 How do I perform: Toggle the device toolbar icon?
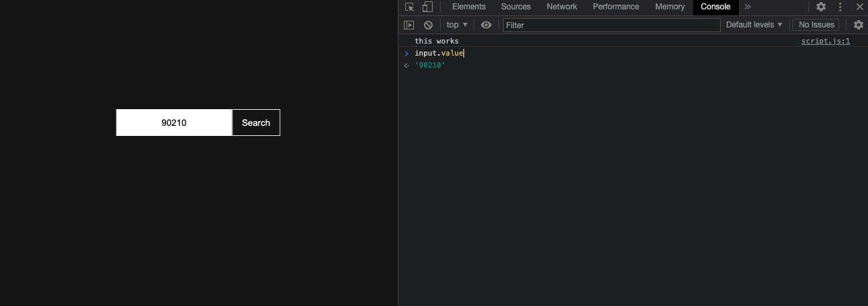(427, 7)
